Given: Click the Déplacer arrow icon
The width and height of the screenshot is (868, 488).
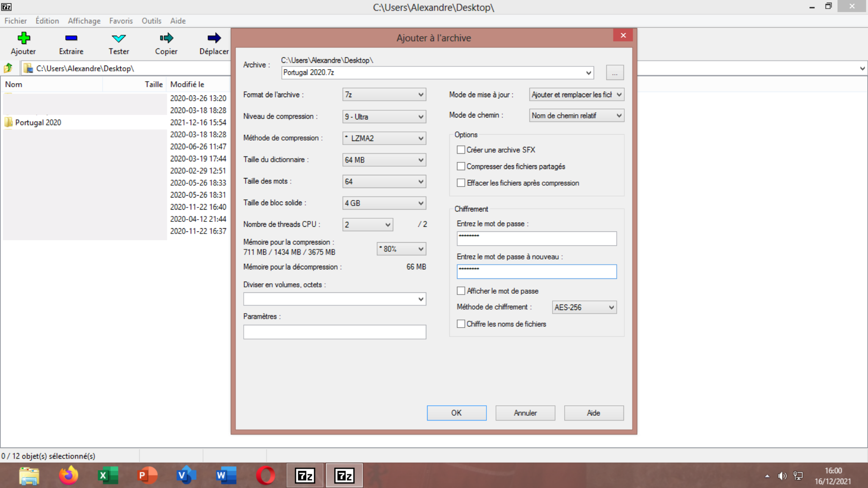Looking at the screenshot, I should click(x=214, y=38).
